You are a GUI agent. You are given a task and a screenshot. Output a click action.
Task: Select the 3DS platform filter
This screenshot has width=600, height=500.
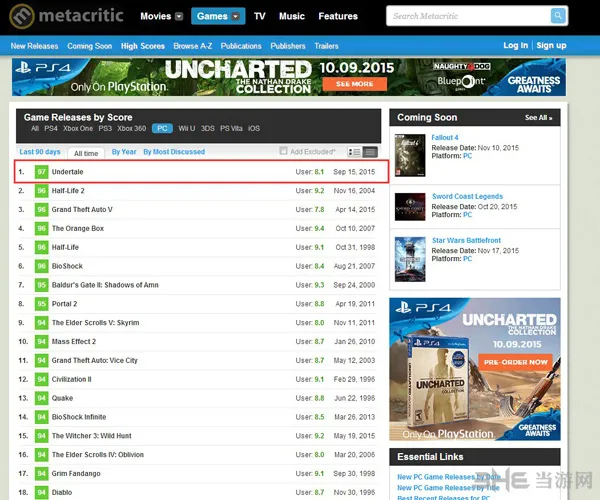click(208, 129)
